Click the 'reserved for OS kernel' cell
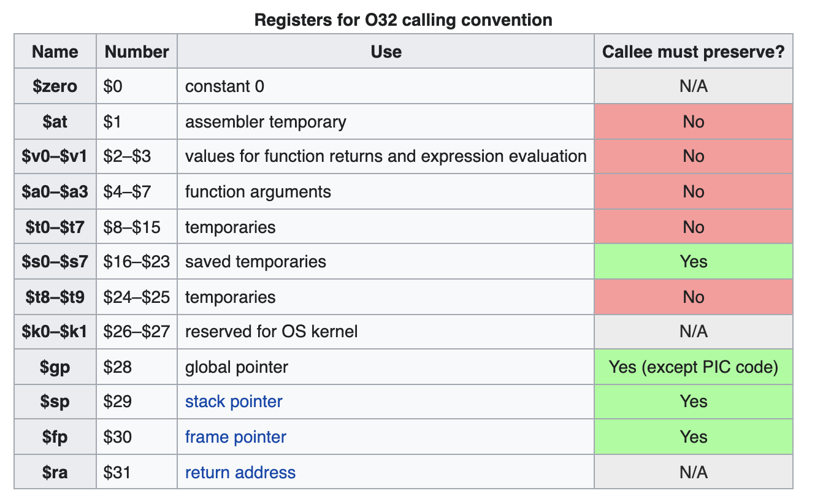The width and height of the screenshot is (823, 504). pyautogui.click(x=271, y=332)
